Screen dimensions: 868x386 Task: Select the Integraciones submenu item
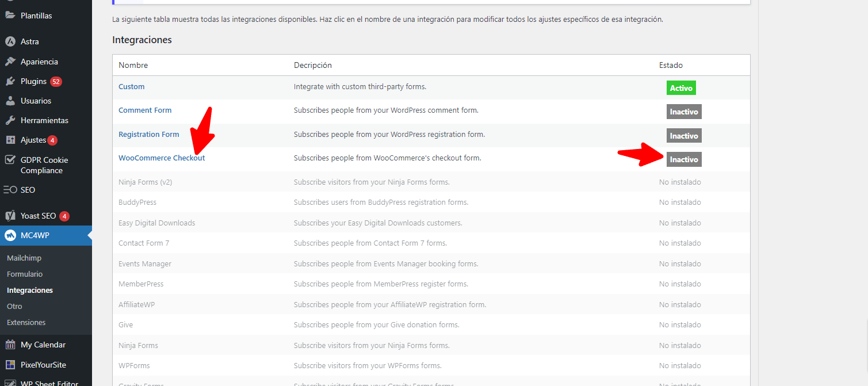(30, 290)
